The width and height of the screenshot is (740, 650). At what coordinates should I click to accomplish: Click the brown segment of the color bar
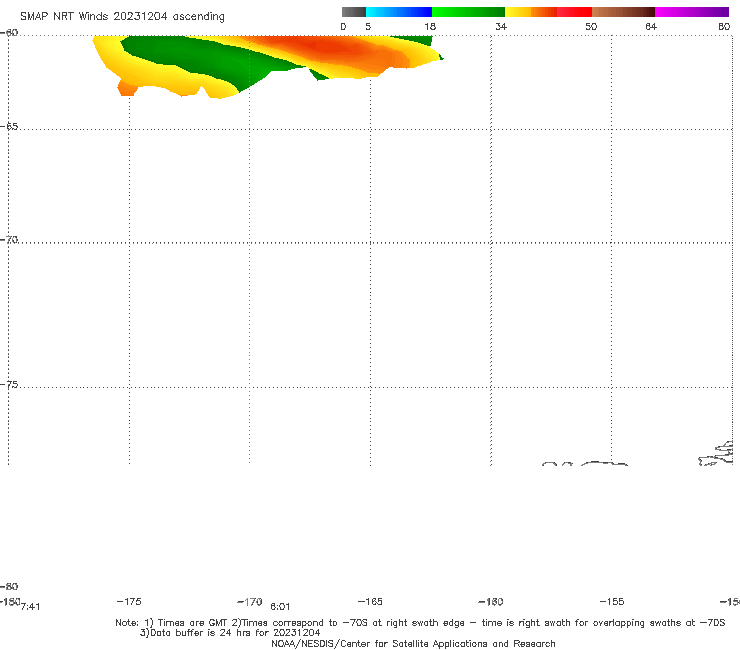(x=623, y=12)
